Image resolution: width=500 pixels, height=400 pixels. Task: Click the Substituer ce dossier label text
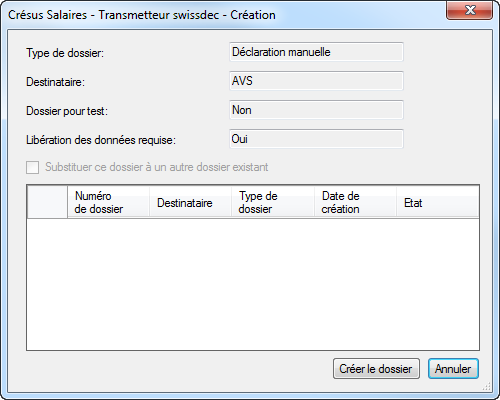[x=157, y=167]
